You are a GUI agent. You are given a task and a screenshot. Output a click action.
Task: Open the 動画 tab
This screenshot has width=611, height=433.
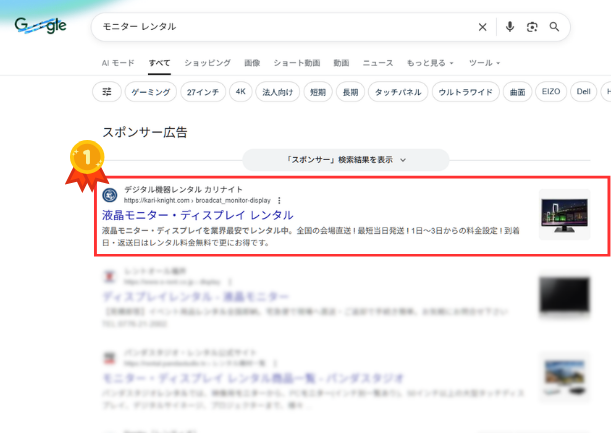point(341,63)
